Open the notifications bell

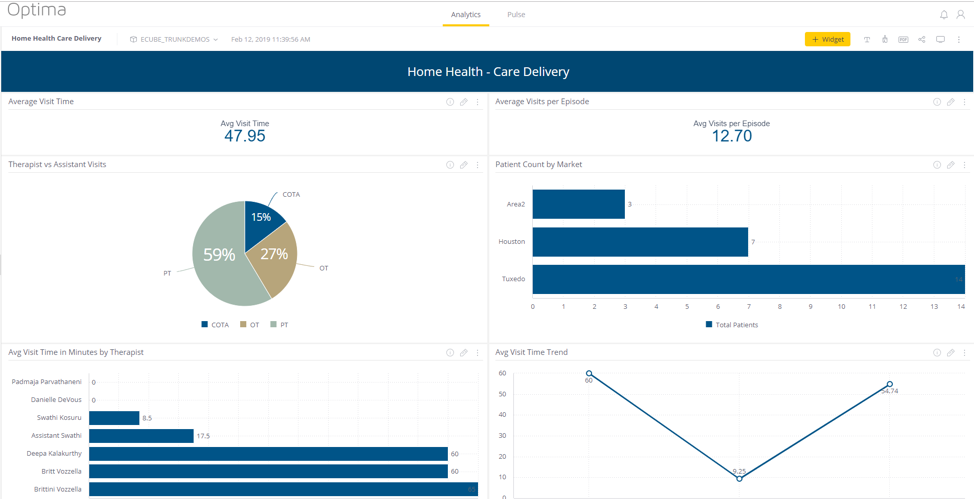pos(944,14)
